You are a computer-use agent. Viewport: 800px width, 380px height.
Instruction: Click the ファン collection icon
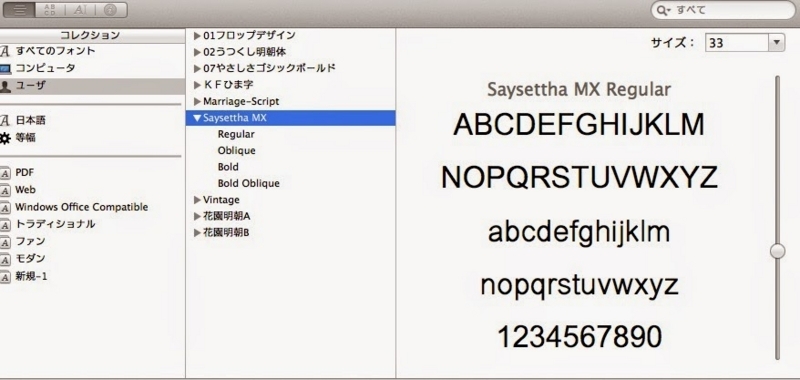(x=5, y=243)
